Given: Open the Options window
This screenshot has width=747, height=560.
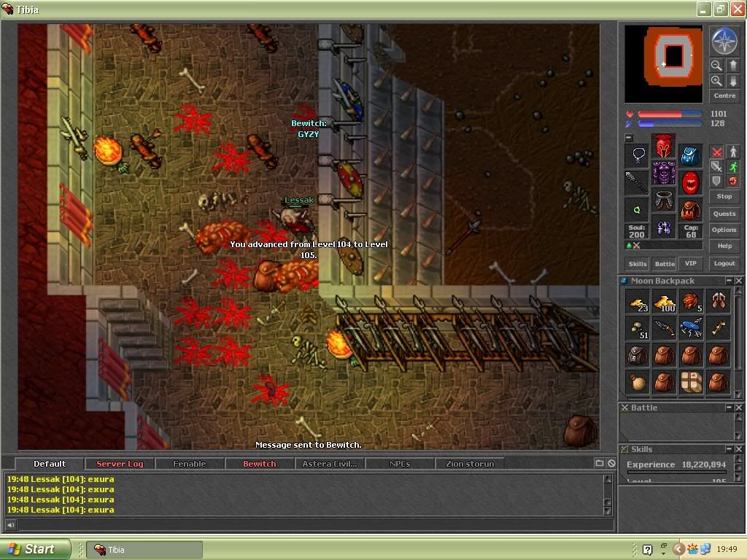Looking at the screenshot, I should (724, 230).
